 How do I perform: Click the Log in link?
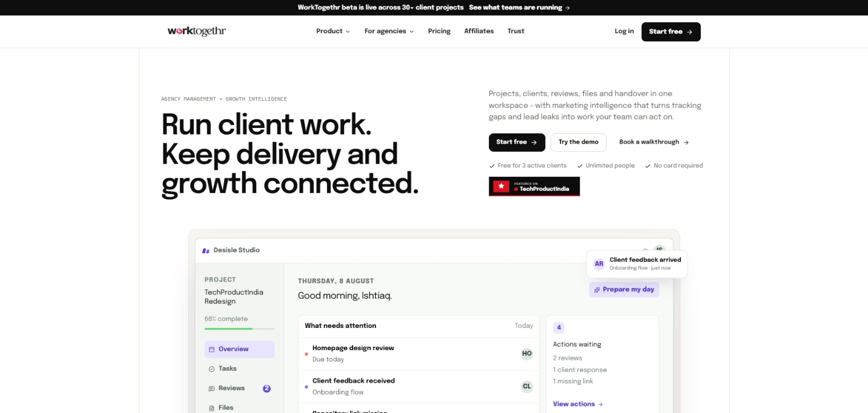624,31
